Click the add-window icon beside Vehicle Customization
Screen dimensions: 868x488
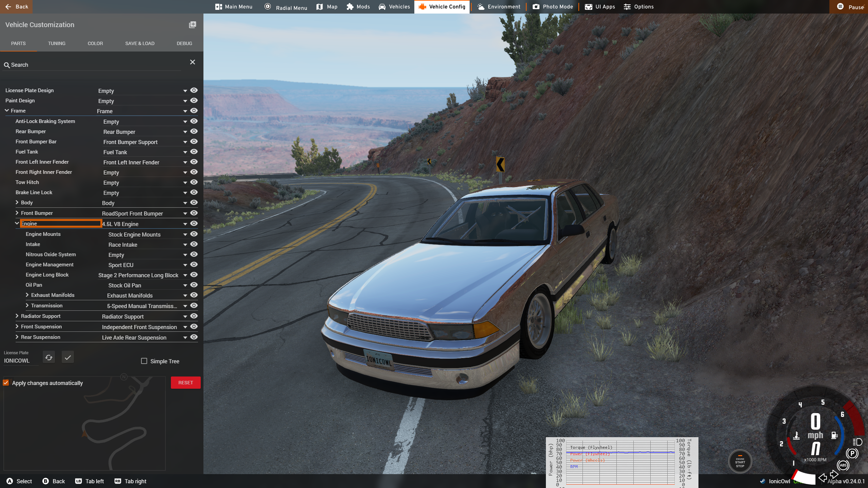point(192,25)
